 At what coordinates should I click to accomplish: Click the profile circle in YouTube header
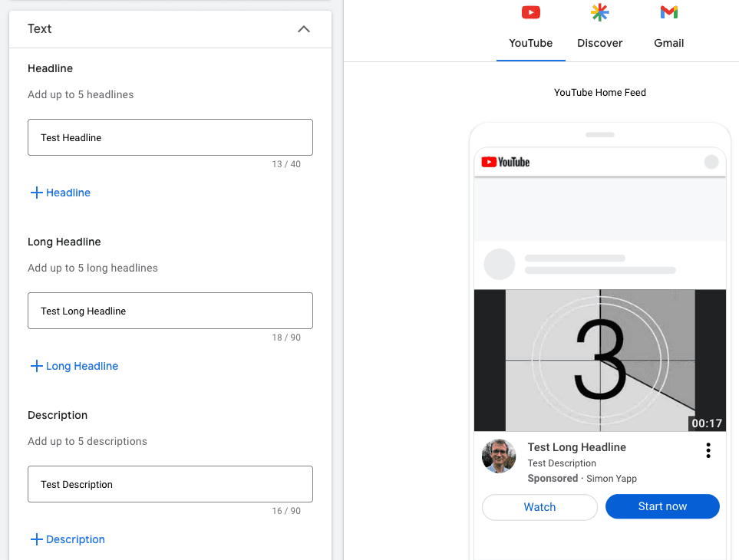(x=711, y=162)
